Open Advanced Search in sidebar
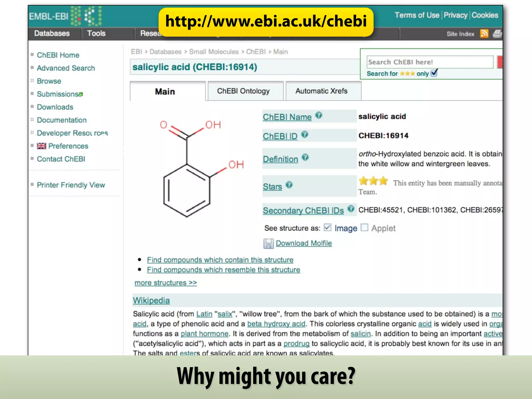The width and height of the screenshot is (532, 399). pyautogui.click(x=66, y=68)
